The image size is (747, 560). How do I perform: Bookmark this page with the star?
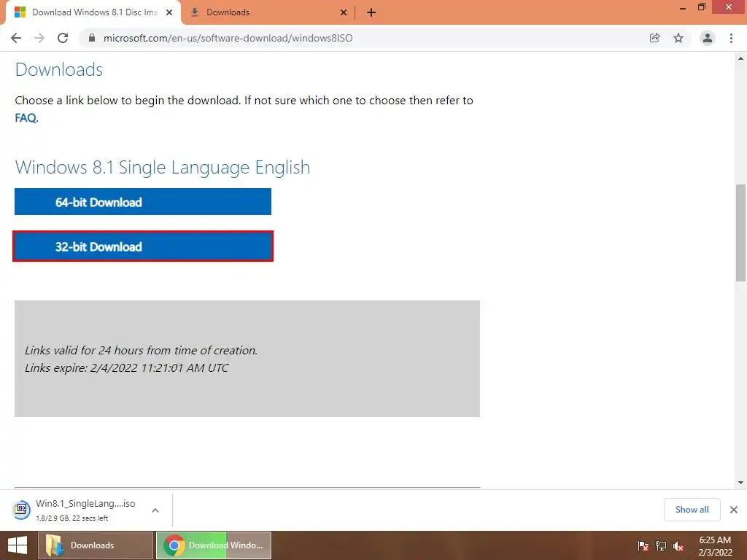(x=678, y=38)
